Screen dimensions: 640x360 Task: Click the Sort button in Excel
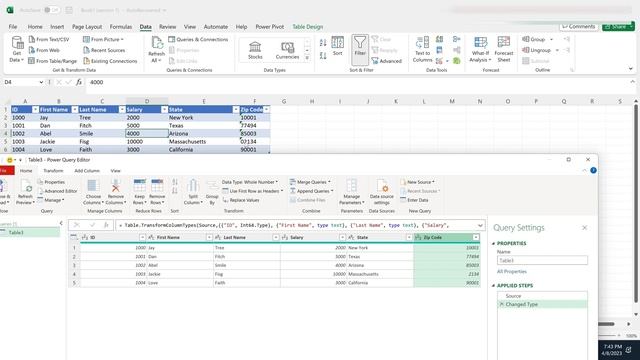338,46
